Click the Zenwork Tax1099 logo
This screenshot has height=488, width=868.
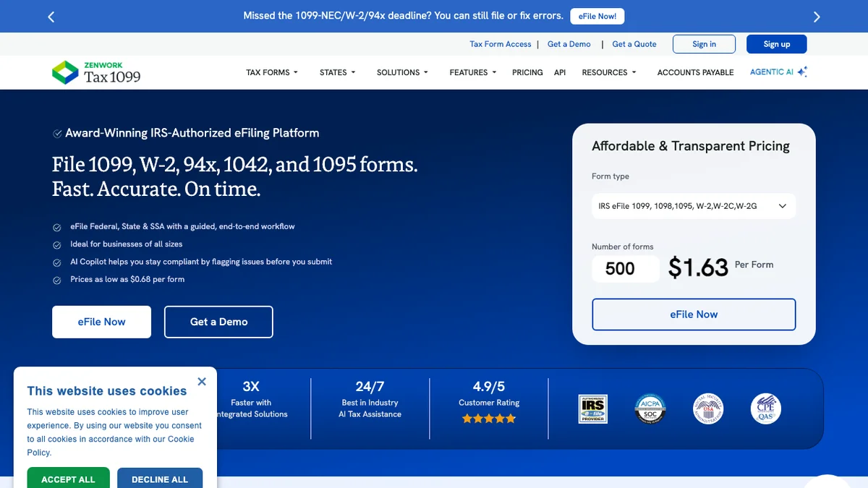[x=96, y=72]
